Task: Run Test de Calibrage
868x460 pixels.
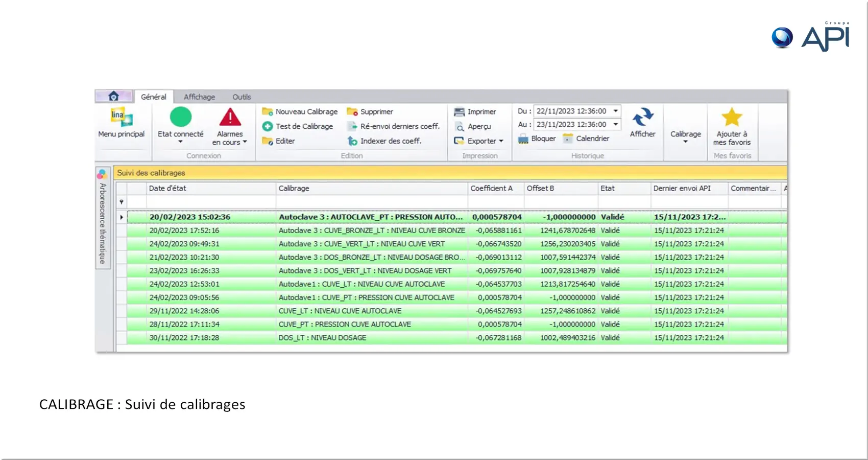Action: click(298, 126)
